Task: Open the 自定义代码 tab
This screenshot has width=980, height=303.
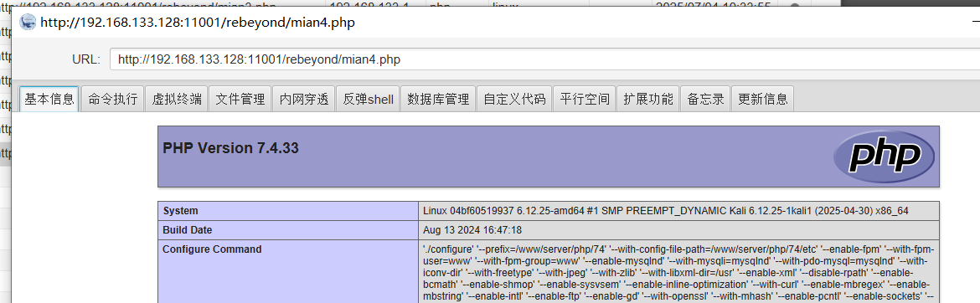Action: tap(513, 99)
